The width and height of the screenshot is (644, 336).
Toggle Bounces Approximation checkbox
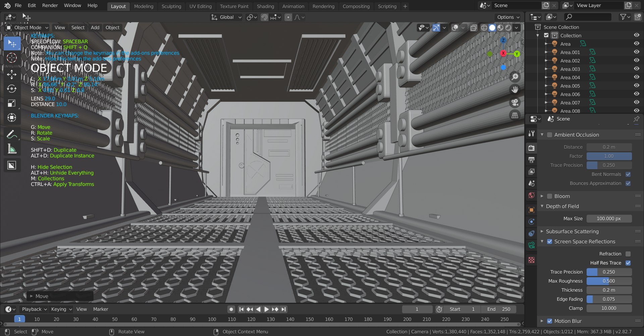628,183
